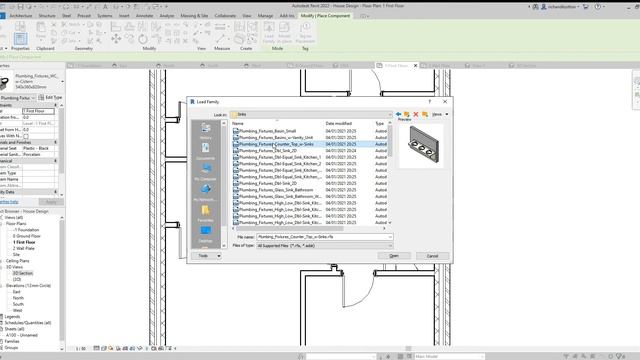Sort the file list by Date modified

tap(339, 123)
